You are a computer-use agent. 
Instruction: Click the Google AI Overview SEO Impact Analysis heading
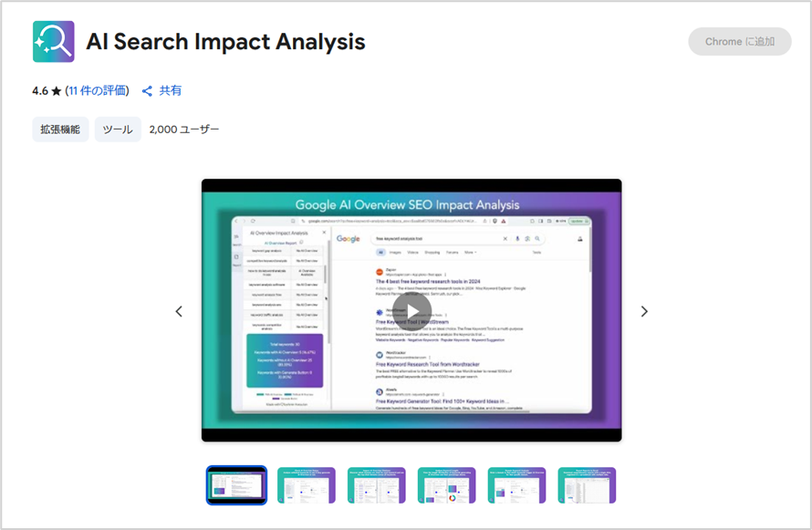407,205
